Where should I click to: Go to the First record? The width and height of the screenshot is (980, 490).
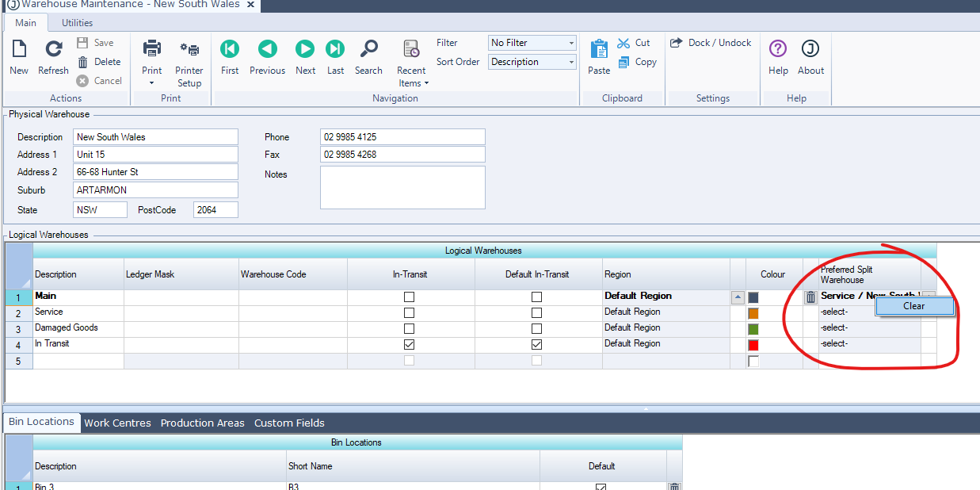point(230,50)
